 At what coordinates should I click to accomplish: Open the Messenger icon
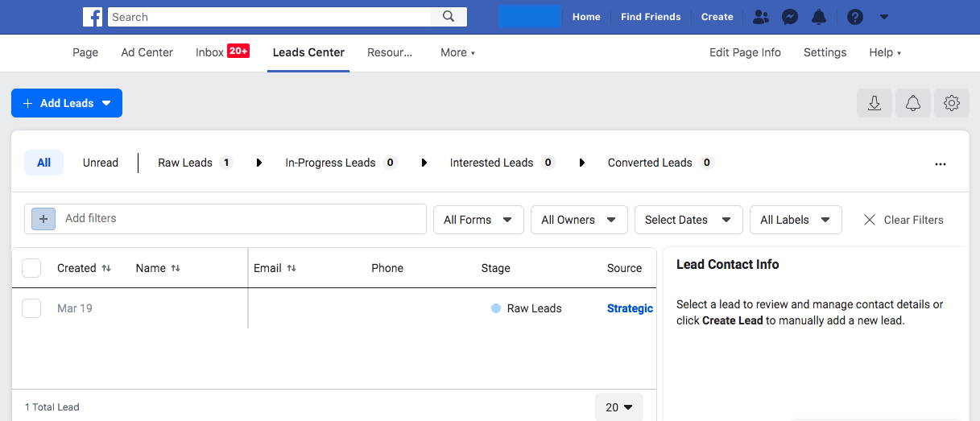790,17
